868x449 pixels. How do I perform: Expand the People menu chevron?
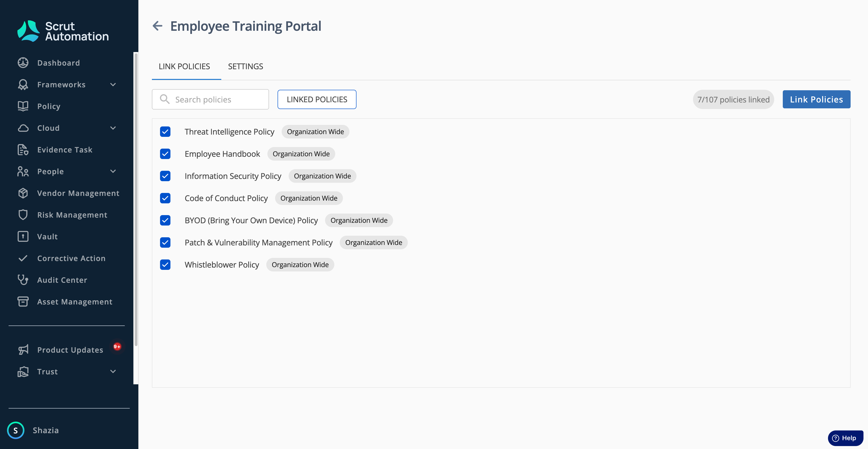[113, 171]
